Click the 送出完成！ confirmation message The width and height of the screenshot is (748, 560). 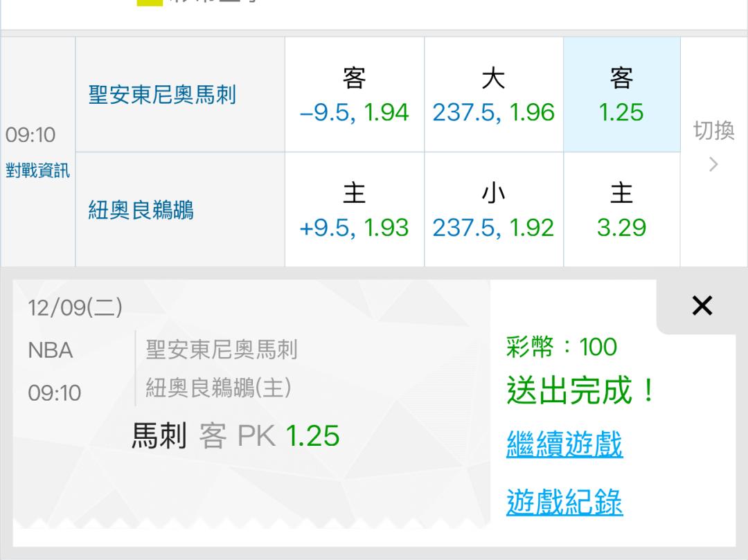click(x=580, y=390)
